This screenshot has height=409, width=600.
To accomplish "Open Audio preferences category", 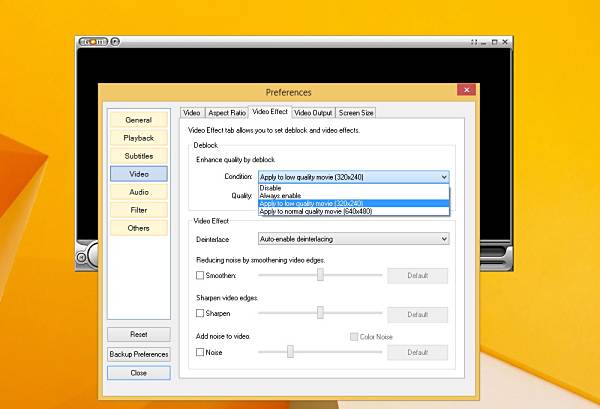I will pyautogui.click(x=139, y=192).
